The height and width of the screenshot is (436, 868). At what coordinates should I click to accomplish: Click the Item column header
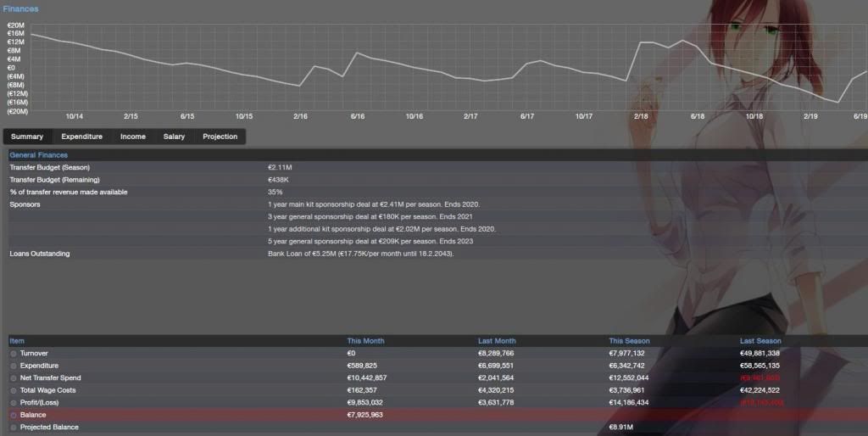click(17, 341)
